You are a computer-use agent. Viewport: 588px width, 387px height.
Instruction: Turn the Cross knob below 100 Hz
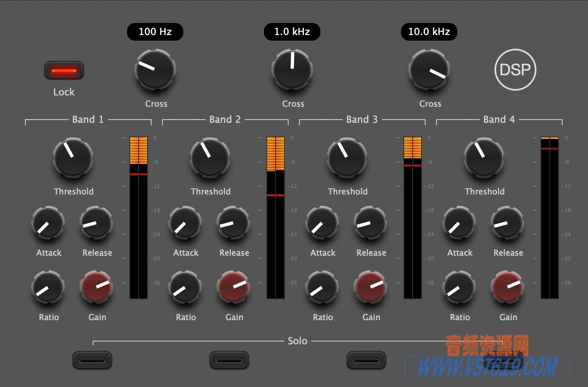coord(155,69)
